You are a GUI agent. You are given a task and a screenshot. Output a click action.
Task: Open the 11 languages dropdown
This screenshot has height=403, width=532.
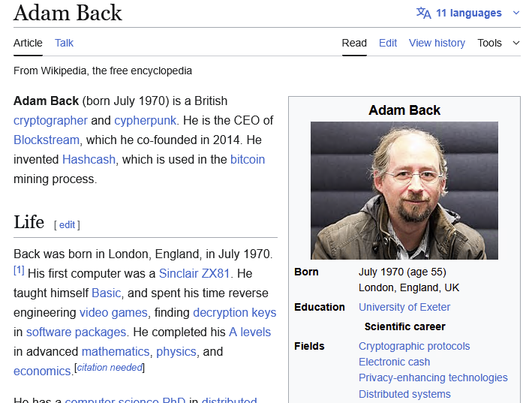(x=468, y=13)
